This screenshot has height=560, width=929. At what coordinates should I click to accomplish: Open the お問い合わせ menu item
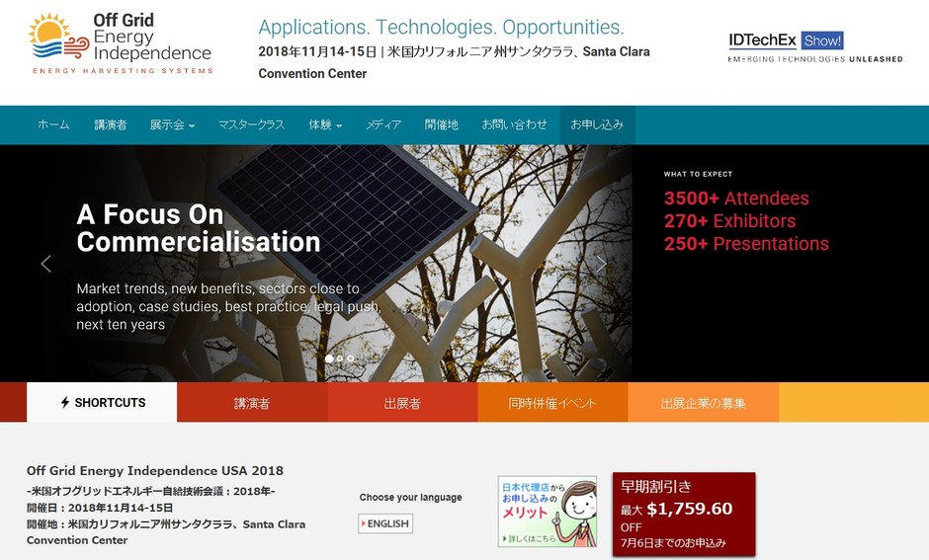pyautogui.click(x=514, y=124)
